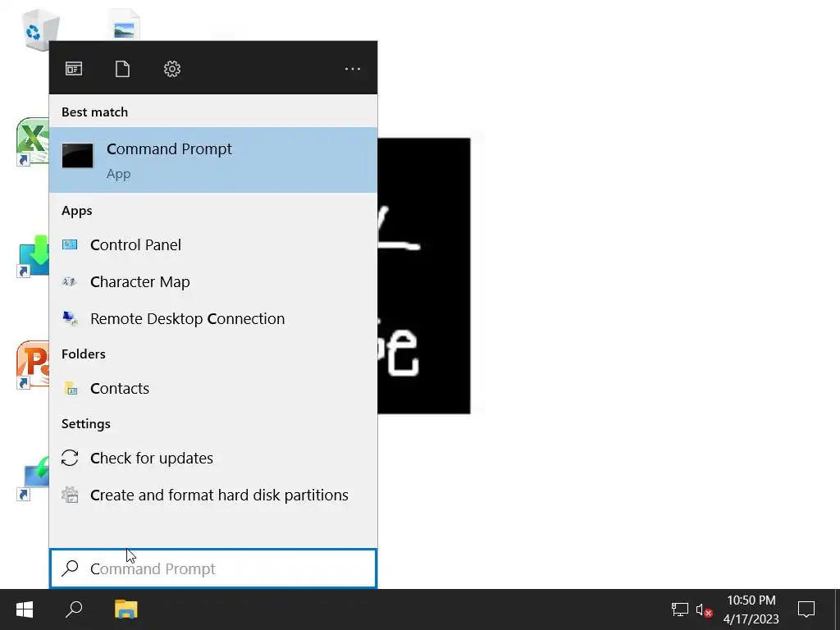This screenshot has width=840, height=630.
Task: Click the Check for updates refresh icon
Action: pyautogui.click(x=70, y=458)
